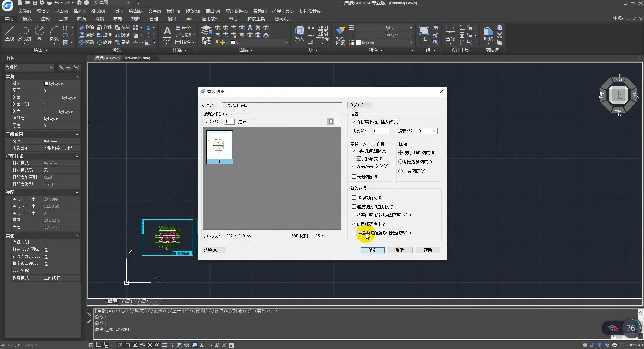644x349 pixels.
Task: Toggle 在屏幕上指定插入点 checkbox
Action: (354, 122)
